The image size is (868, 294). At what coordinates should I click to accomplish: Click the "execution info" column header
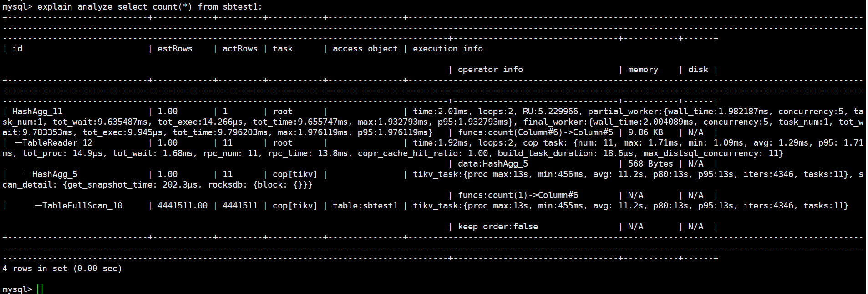tap(448, 49)
